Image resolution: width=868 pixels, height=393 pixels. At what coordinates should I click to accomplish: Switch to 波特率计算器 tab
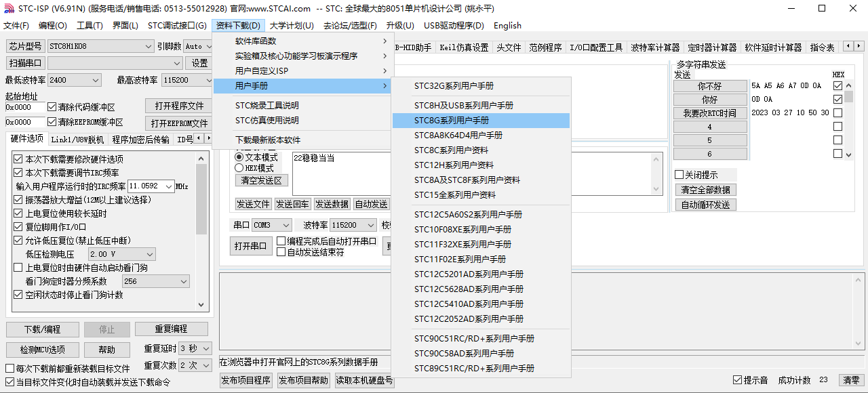coord(655,47)
